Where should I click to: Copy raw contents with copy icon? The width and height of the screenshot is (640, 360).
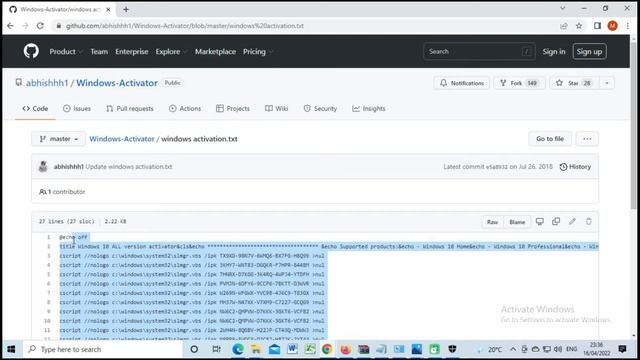click(556, 222)
